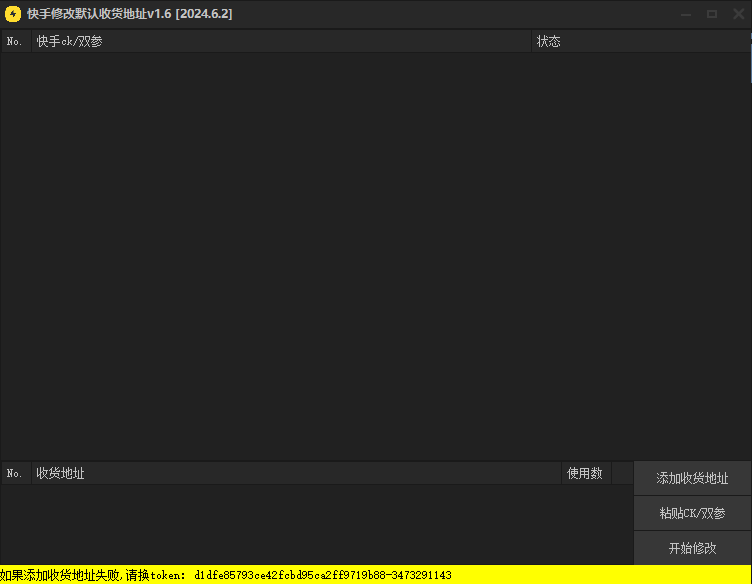The image size is (752, 584).
Task: Maximize the window
Action: pos(712,14)
